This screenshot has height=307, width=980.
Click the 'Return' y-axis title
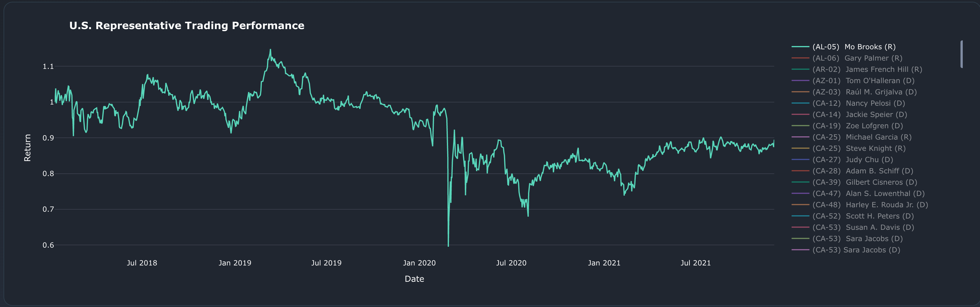[27, 148]
